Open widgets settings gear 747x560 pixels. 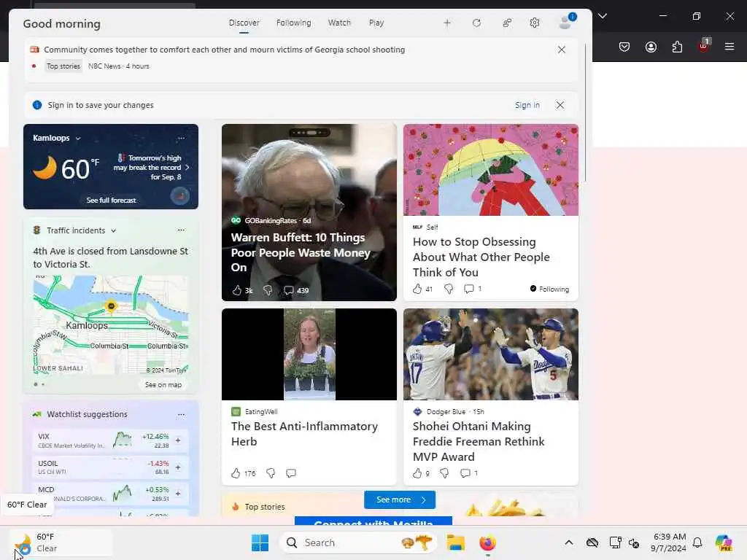tap(535, 23)
